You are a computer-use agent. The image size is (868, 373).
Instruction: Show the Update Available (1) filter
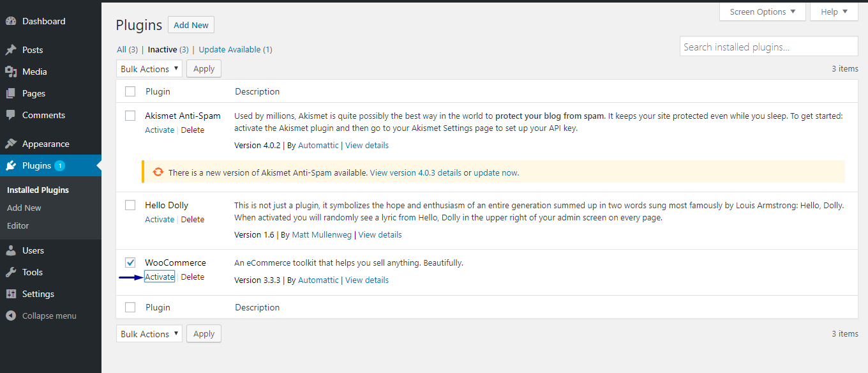[236, 49]
